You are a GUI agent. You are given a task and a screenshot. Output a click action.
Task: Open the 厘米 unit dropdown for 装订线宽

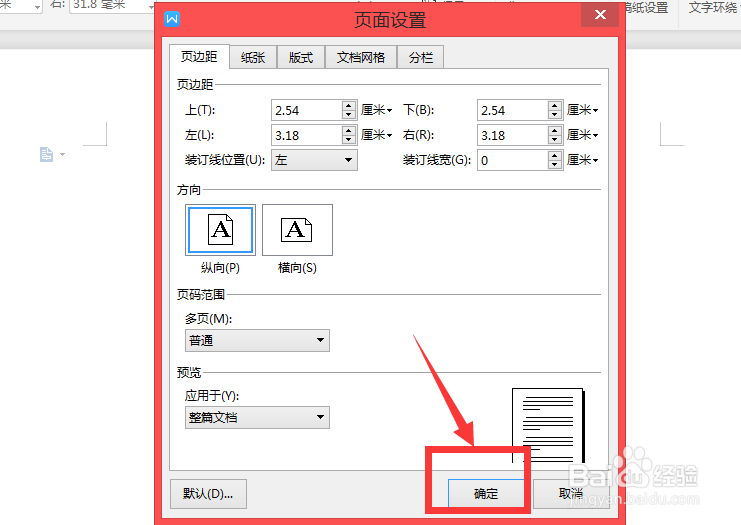583,160
